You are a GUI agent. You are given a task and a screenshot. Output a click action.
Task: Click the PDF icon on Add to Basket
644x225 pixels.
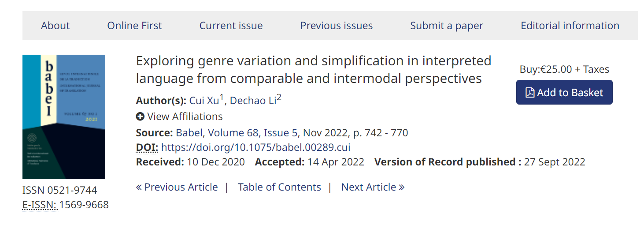(530, 93)
